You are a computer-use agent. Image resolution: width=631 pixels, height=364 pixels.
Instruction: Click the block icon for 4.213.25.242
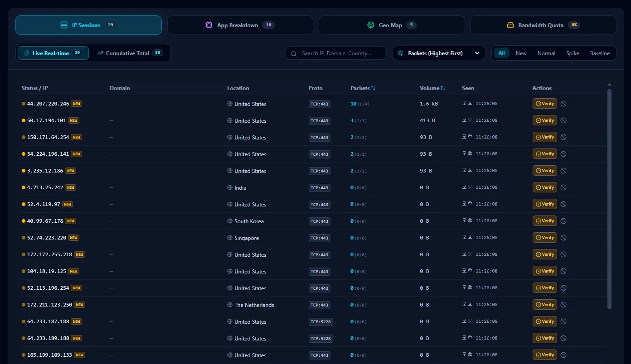563,187
